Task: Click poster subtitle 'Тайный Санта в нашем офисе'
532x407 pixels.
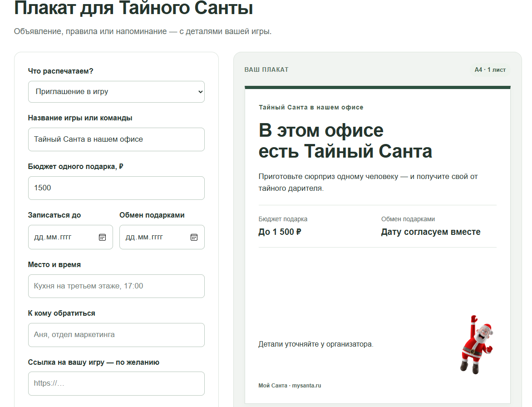Action: click(311, 107)
